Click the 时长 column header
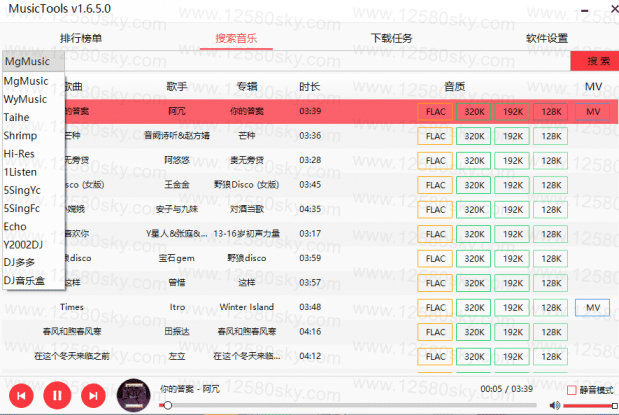The width and height of the screenshot is (619, 415). (x=310, y=86)
